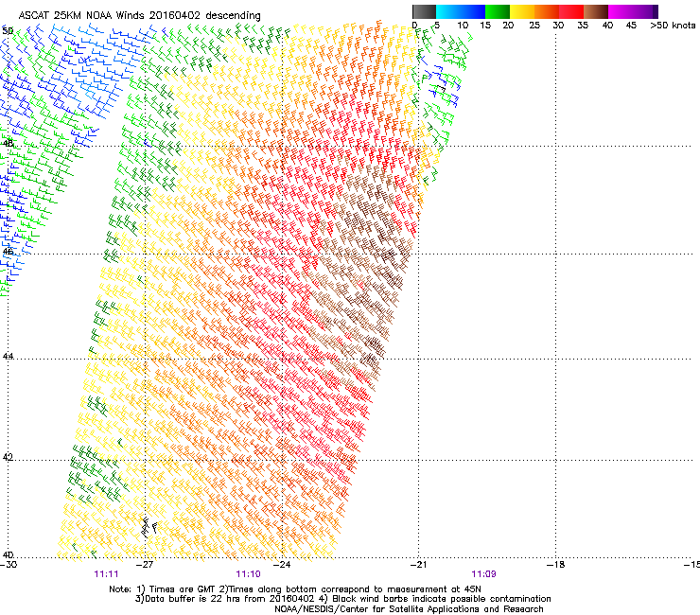Image resolution: width=700 pixels, height=615 pixels.
Task: Select the gray 0-5 knots legend segment
Action: click(x=424, y=11)
